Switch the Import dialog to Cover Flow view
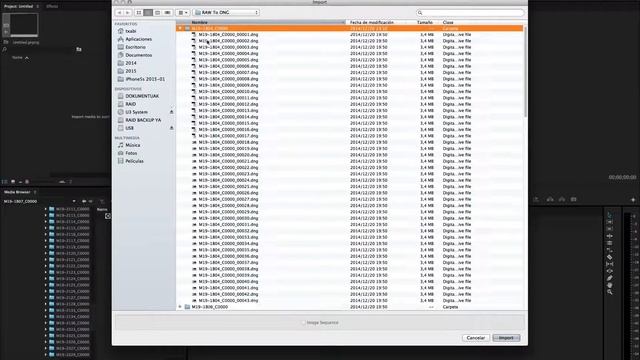 pyautogui.click(x=167, y=13)
